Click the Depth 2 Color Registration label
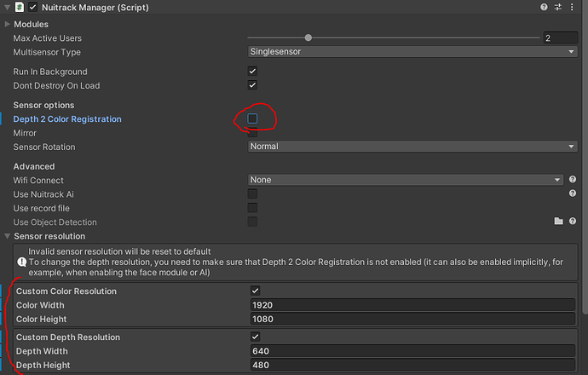Image resolution: width=588 pixels, height=375 pixels. [x=67, y=118]
